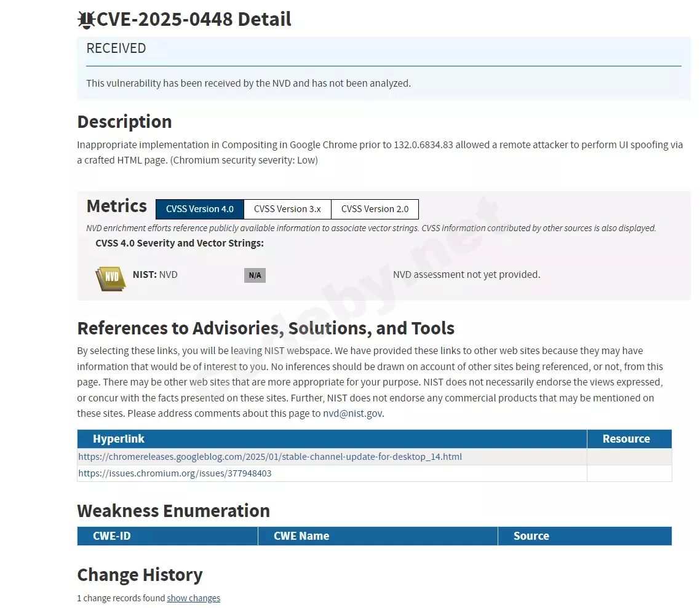Click the CWE Name column header
This screenshot has height=608, width=700.
pos(378,536)
